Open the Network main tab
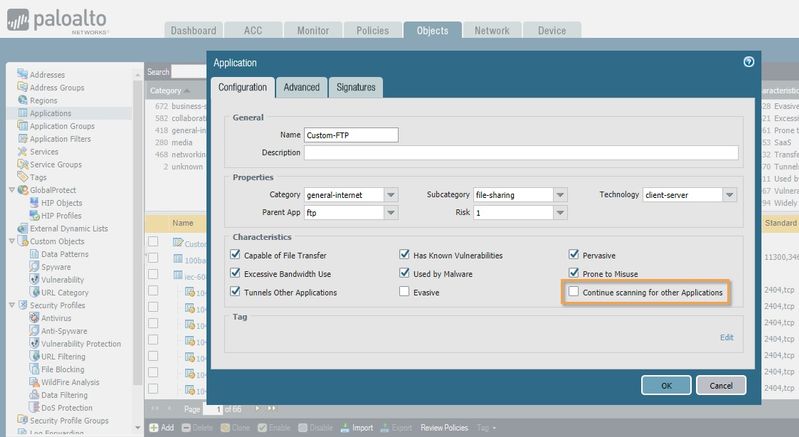The image size is (799, 437). 492,30
